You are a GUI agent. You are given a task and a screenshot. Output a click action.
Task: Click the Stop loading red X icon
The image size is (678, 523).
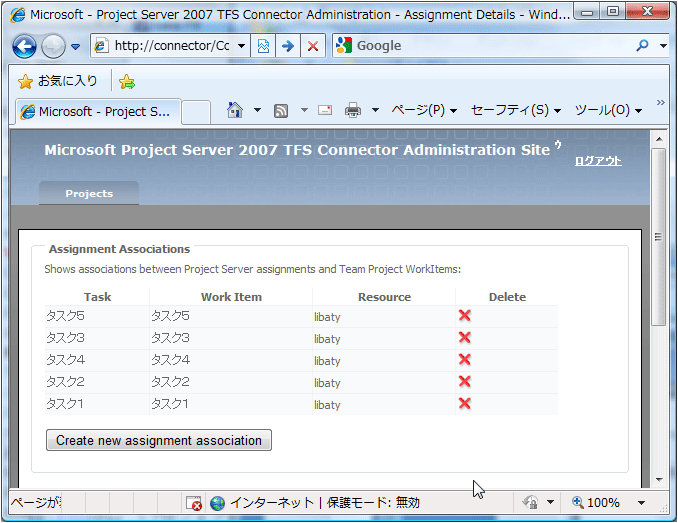[x=313, y=45]
